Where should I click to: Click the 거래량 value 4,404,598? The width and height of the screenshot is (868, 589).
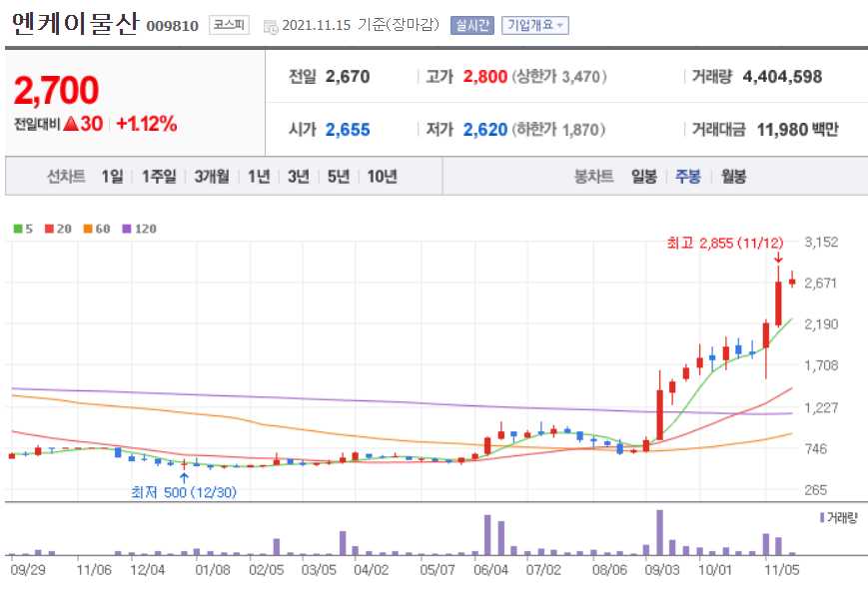tap(782, 76)
